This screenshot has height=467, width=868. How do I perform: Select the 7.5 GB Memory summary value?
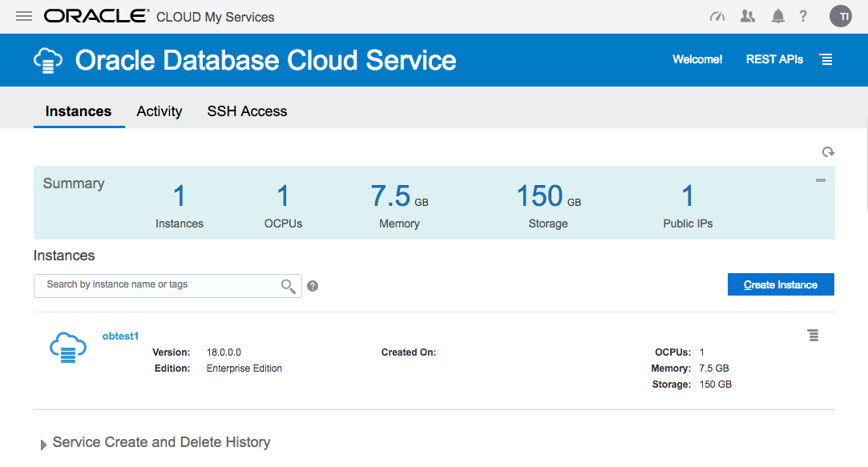399,196
